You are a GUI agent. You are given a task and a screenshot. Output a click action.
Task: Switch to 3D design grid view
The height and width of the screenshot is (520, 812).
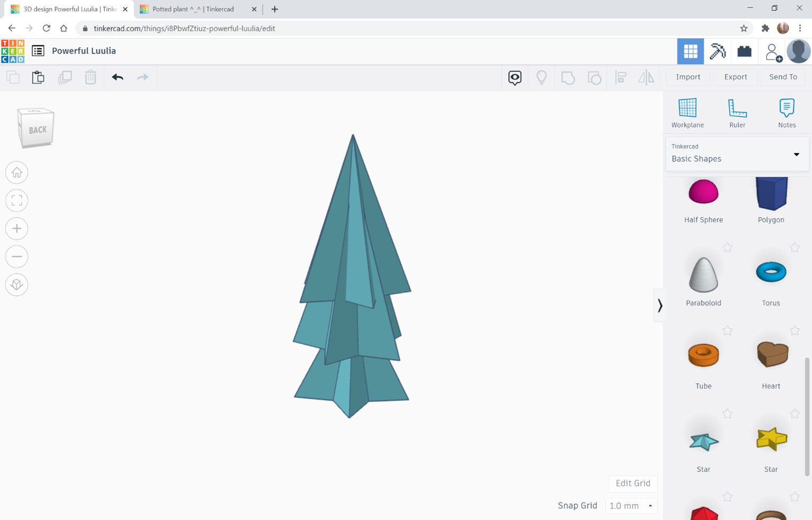691,51
